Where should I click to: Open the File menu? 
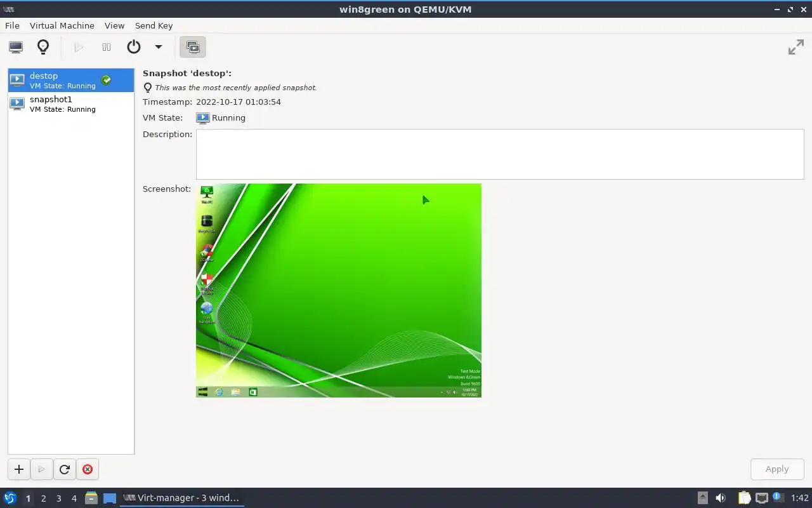(x=12, y=25)
